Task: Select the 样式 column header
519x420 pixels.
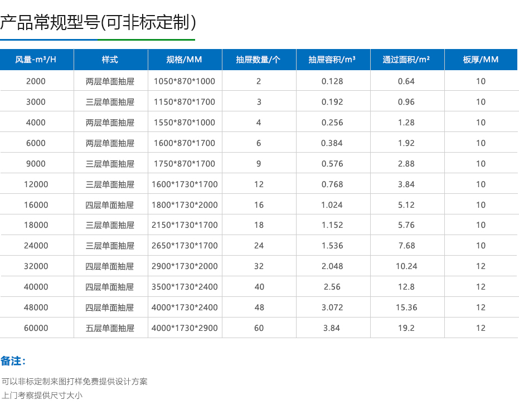Action: (110, 60)
